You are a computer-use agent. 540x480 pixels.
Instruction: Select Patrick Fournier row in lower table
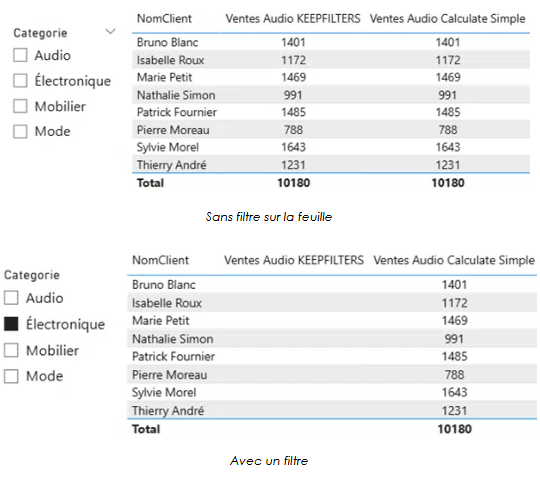332,356
